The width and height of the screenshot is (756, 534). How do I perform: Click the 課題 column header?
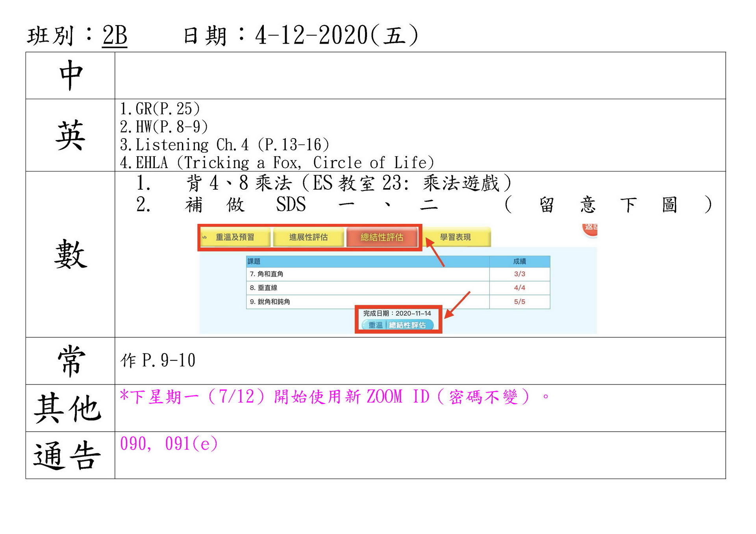click(x=254, y=261)
